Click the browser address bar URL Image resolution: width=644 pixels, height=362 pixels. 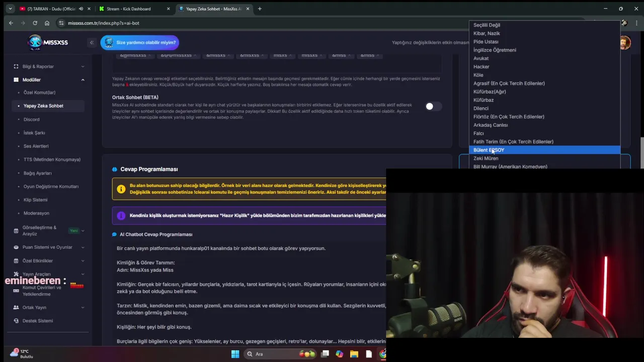click(x=104, y=23)
